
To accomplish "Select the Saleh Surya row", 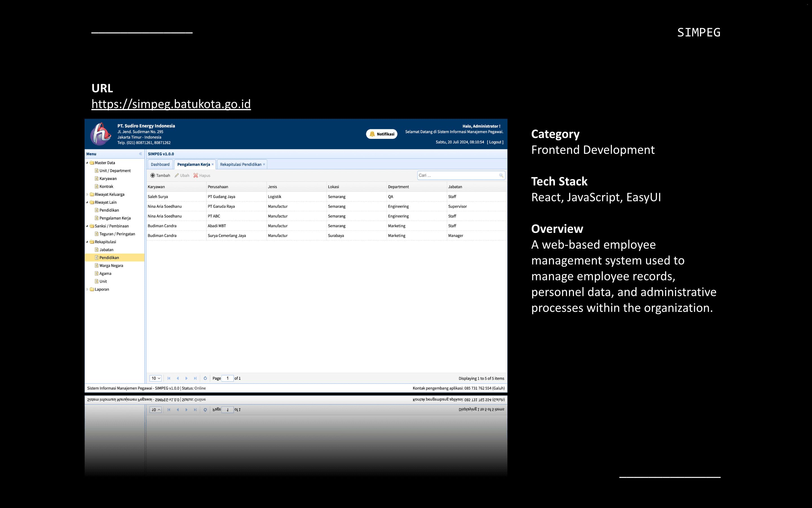I will (326, 196).
